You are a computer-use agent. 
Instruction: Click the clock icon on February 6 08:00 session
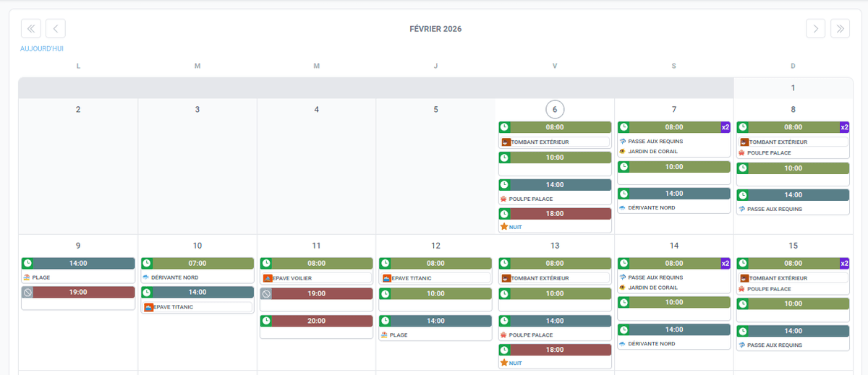(x=505, y=127)
